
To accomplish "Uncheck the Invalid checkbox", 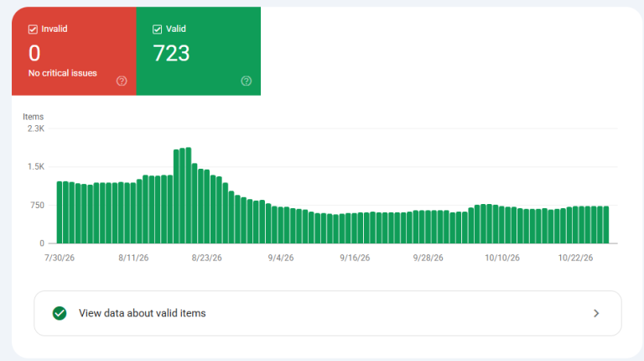I will (x=33, y=29).
